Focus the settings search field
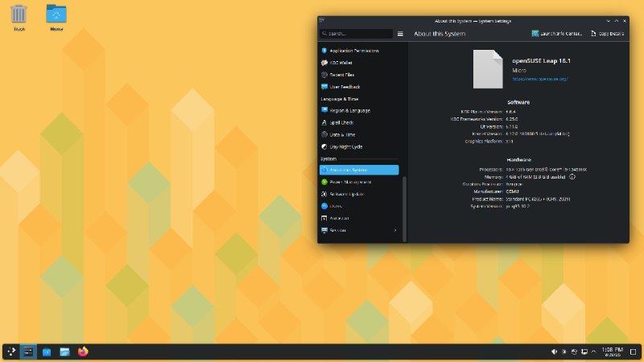644x362 pixels. 356,34
